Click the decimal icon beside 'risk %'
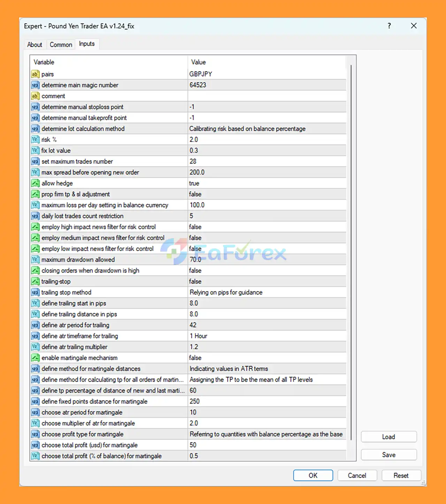The image size is (446, 504). pyautogui.click(x=35, y=139)
